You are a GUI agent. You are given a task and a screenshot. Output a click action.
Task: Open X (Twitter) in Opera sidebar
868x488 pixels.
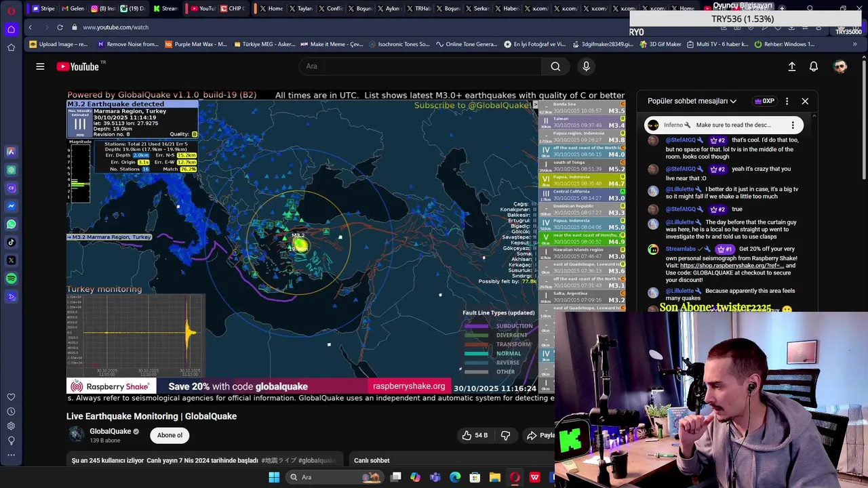[x=11, y=260]
